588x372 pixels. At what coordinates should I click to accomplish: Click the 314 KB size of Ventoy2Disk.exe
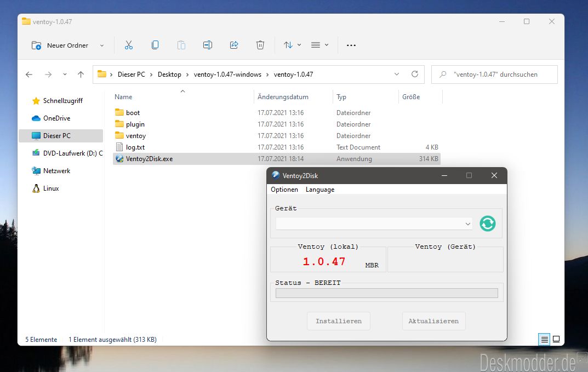tap(429, 159)
